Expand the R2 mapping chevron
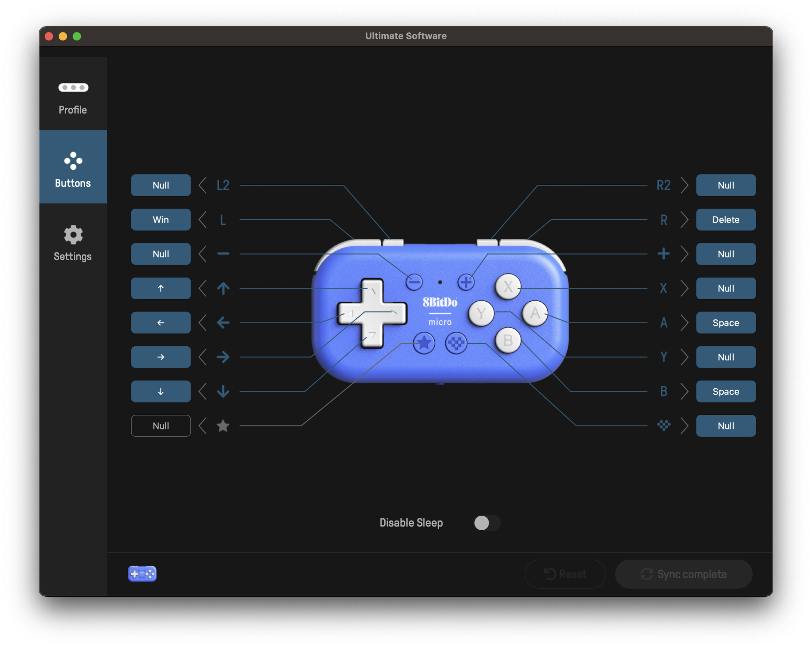812x648 pixels. pyautogui.click(x=685, y=185)
